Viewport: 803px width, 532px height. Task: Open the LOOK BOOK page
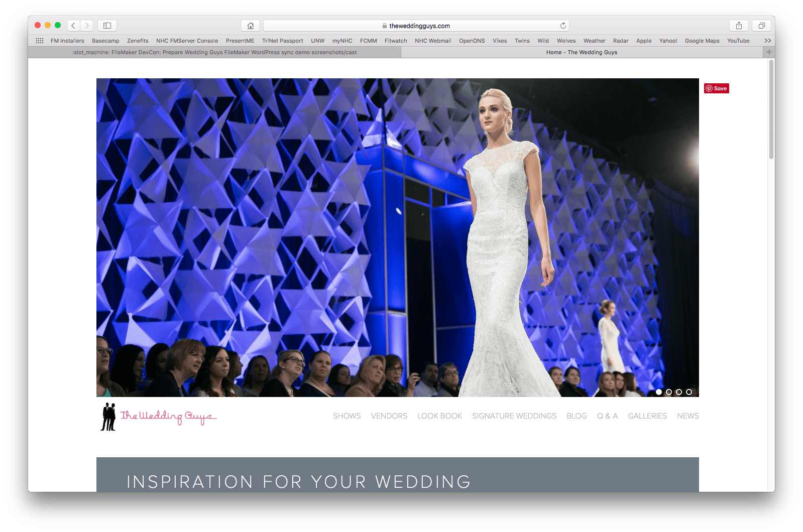point(440,416)
